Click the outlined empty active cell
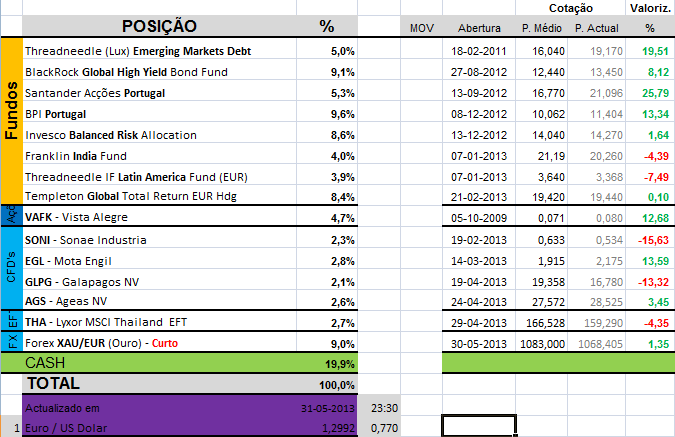 click(479, 425)
